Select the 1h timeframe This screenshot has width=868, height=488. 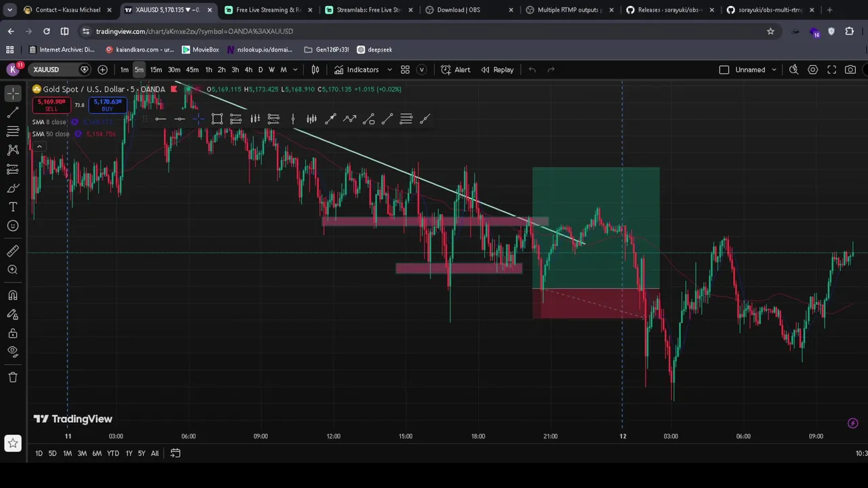click(x=208, y=70)
